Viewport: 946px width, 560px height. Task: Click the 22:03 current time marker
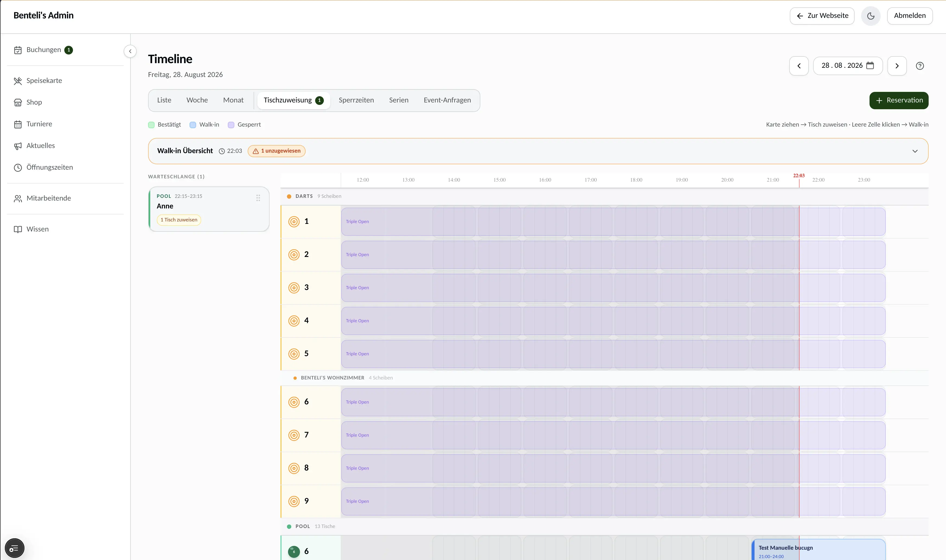(799, 176)
